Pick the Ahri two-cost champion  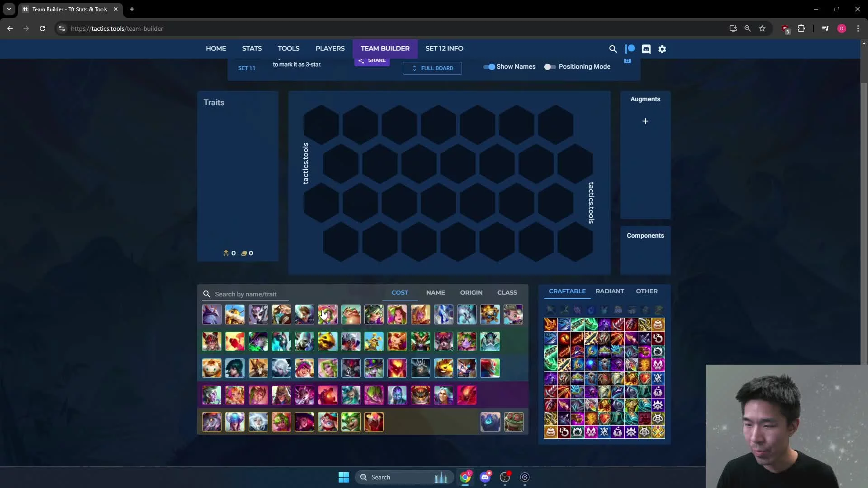coord(212,342)
